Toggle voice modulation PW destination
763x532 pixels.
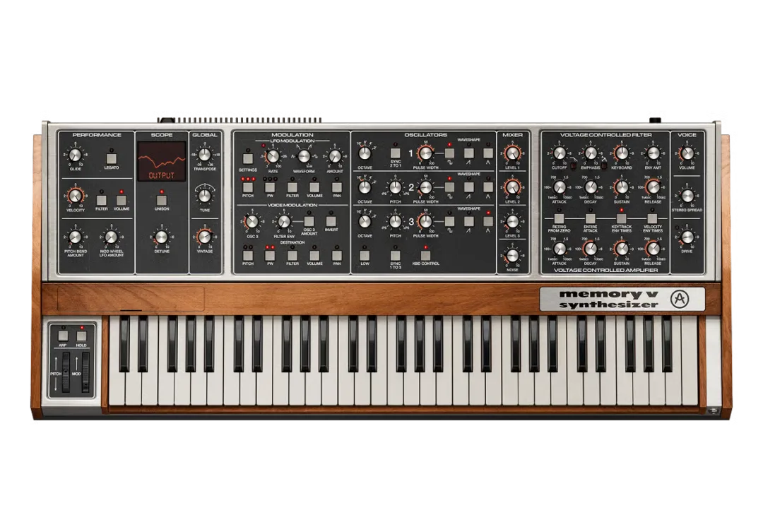pyautogui.click(x=270, y=256)
